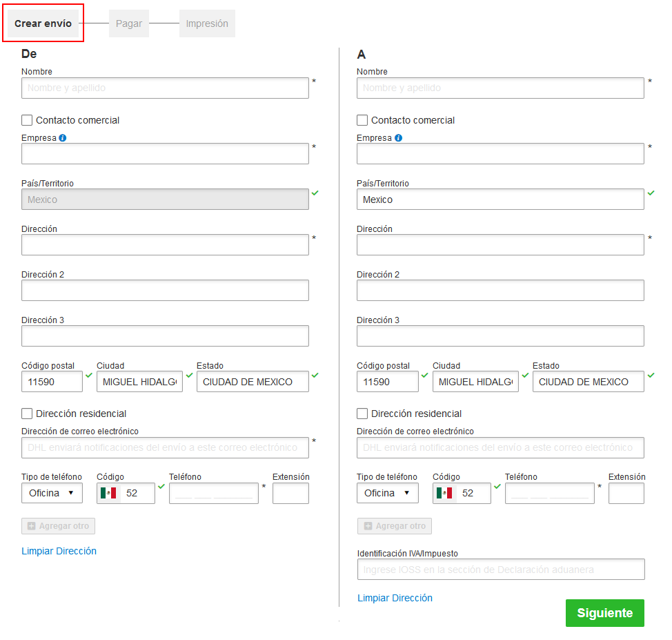
Task: Click the Empresa info icon in recipient section
Action: click(x=398, y=138)
